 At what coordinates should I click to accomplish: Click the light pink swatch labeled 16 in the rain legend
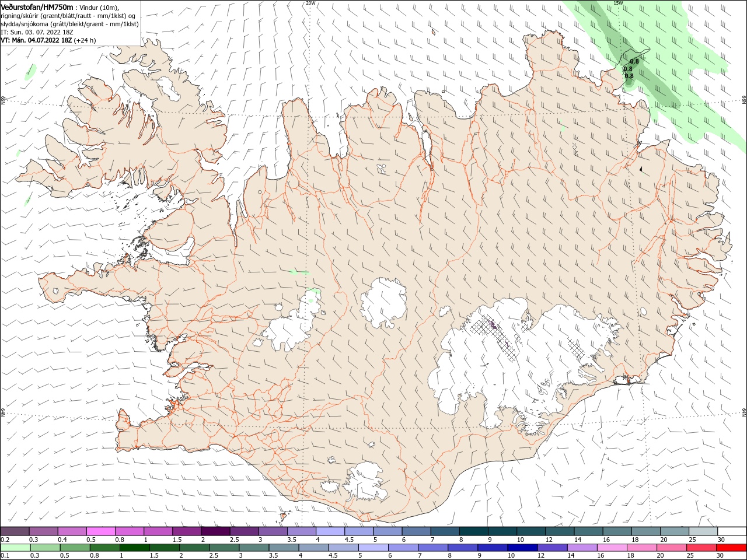[612, 548]
